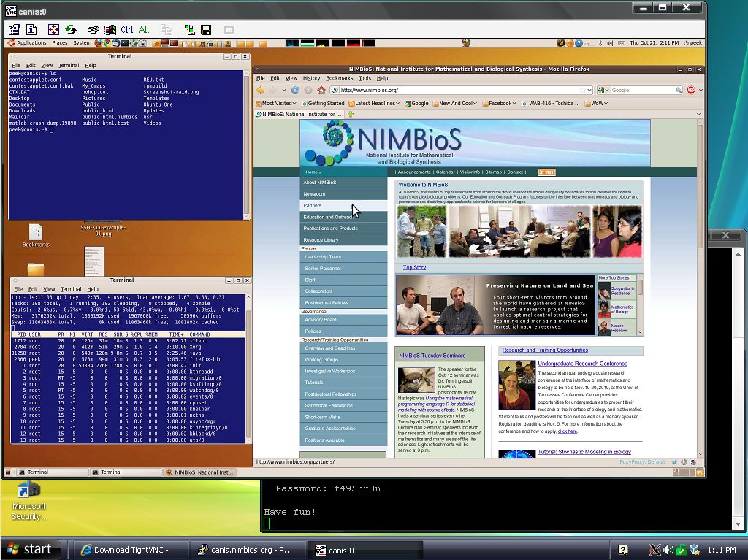This screenshot has height=560, width=748.
Task: Toggle the Alt key in VNC toolbar
Action: [144, 30]
